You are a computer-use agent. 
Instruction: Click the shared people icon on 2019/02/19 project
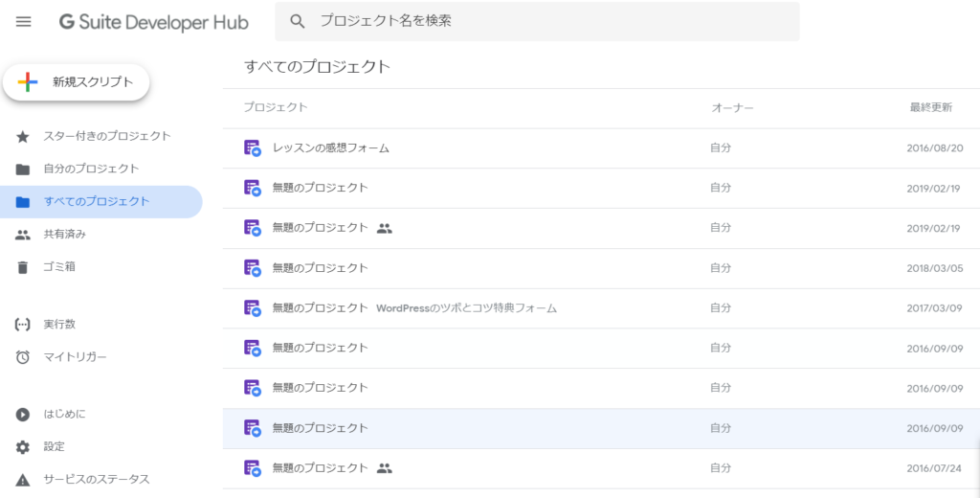(x=385, y=228)
